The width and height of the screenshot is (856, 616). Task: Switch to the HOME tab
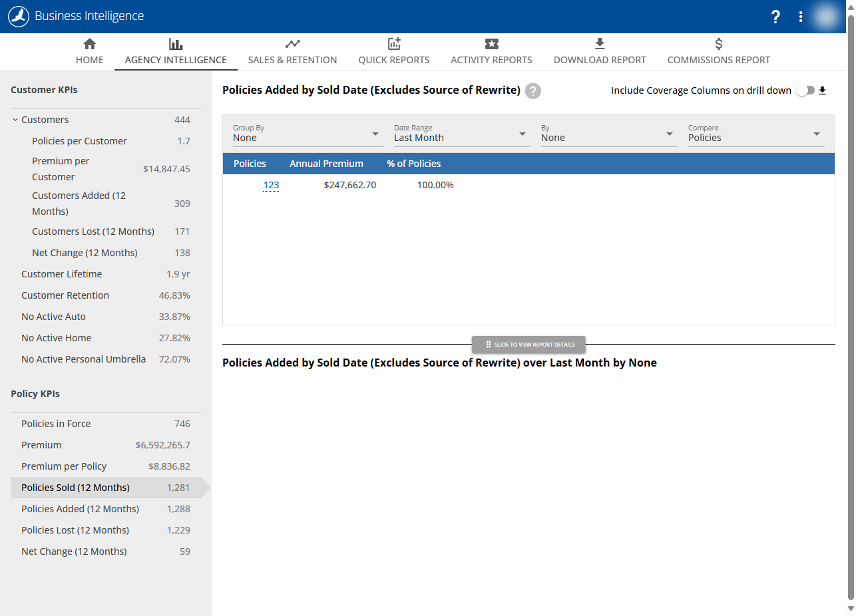(89, 52)
